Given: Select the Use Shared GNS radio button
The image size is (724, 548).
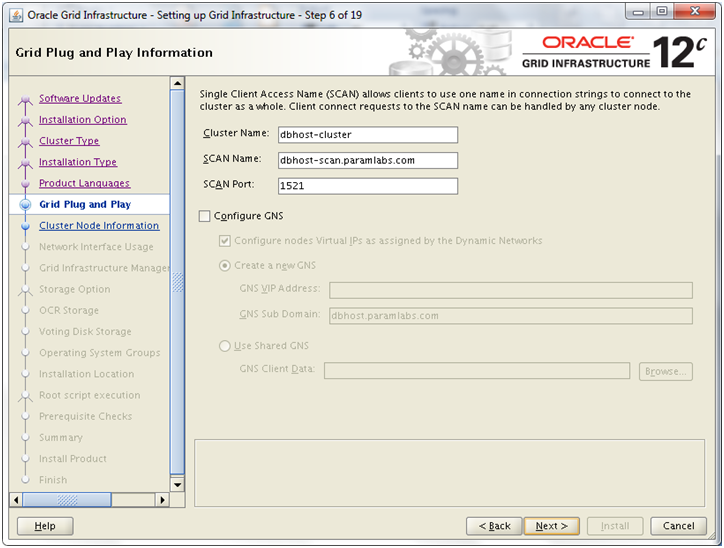Looking at the screenshot, I should (225, 346).
